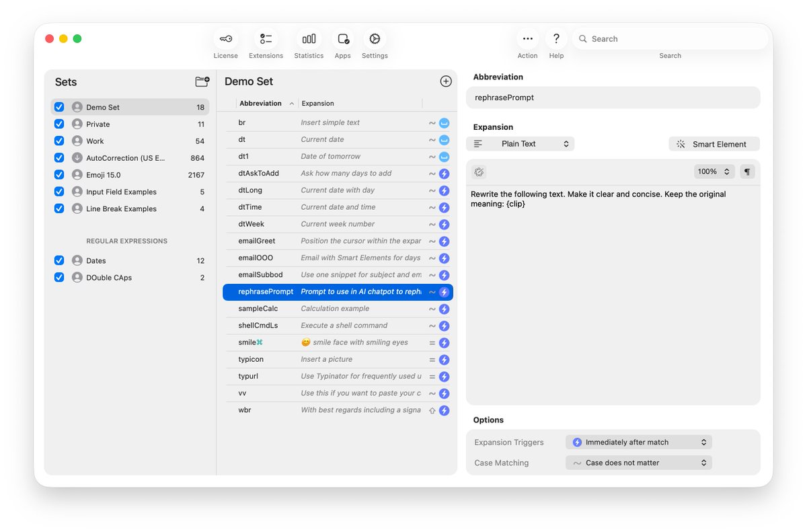Click the case tilde icon in the dtTime row

point(432,208)
